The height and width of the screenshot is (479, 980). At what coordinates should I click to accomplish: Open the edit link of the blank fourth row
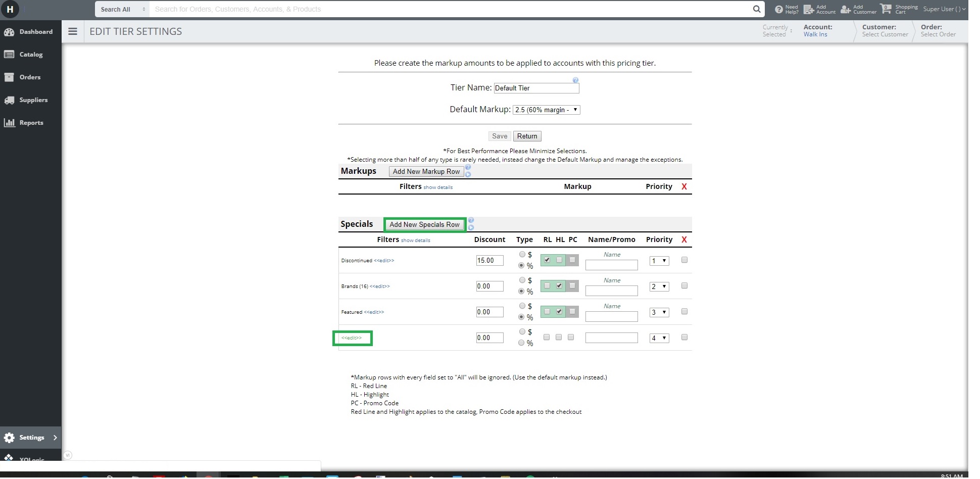pos(352,338)
